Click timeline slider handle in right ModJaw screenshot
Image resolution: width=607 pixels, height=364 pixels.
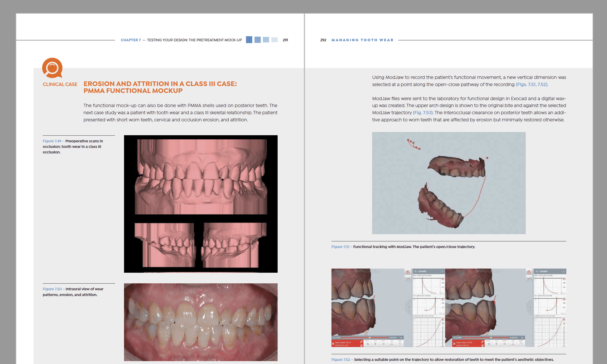[491, 338]
